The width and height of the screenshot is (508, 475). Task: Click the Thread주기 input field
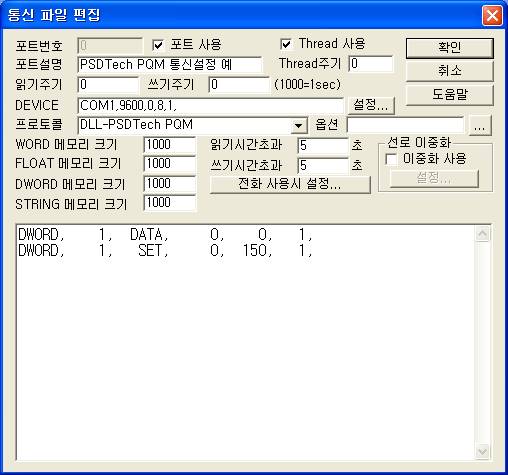[371, 64]
